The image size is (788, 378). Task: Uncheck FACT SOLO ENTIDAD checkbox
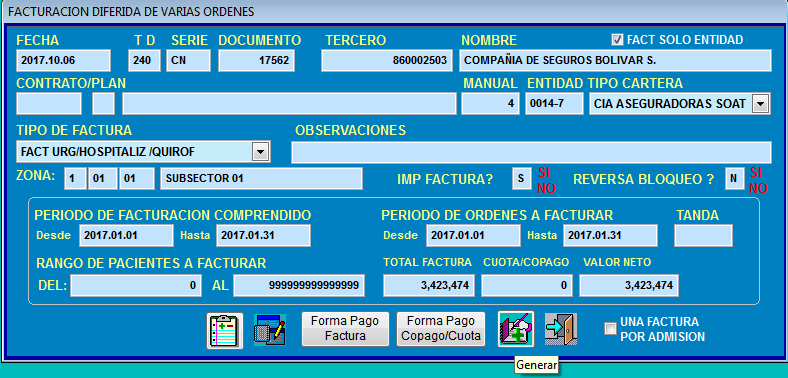click(x=617, y=39)
